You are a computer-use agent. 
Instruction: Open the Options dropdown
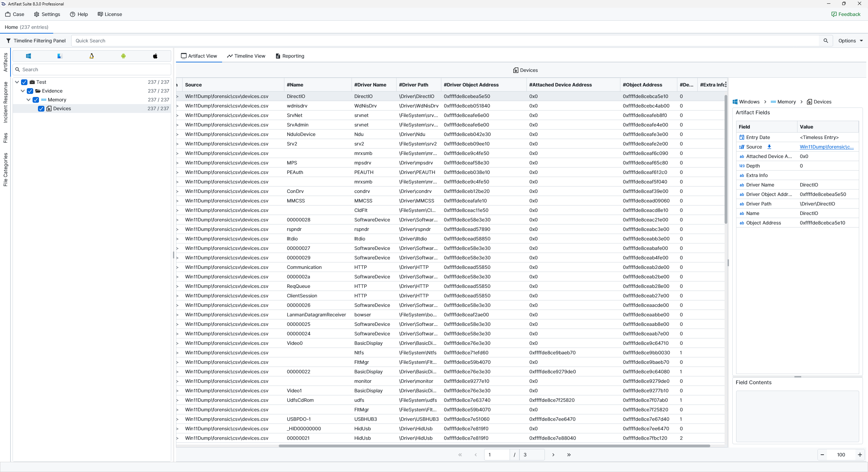click(850, 41)
